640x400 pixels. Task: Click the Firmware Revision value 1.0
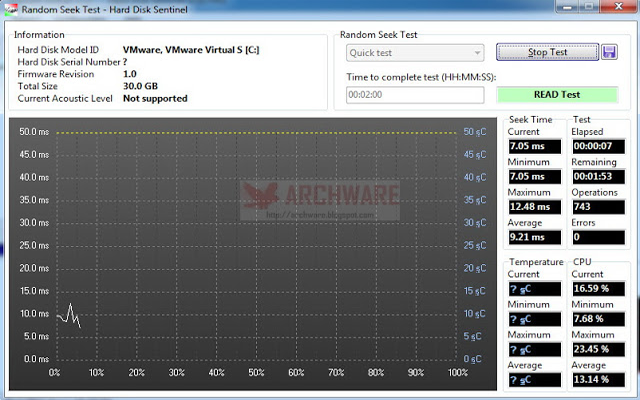130,74
